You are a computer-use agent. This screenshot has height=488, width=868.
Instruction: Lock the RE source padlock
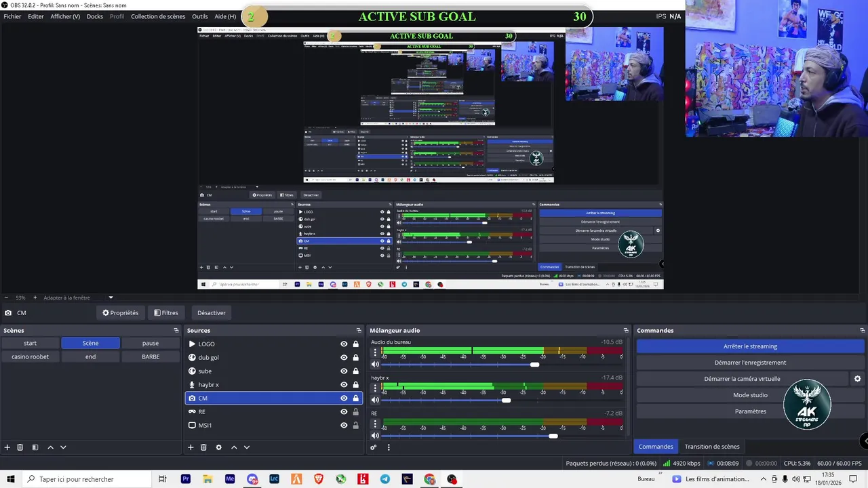click(355, 412)
